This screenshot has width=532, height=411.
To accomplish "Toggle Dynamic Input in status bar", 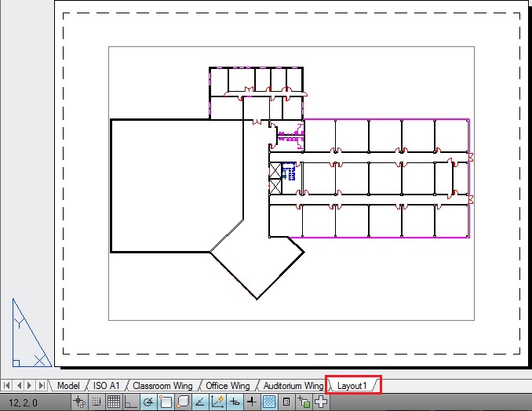I will click(235, 402).
